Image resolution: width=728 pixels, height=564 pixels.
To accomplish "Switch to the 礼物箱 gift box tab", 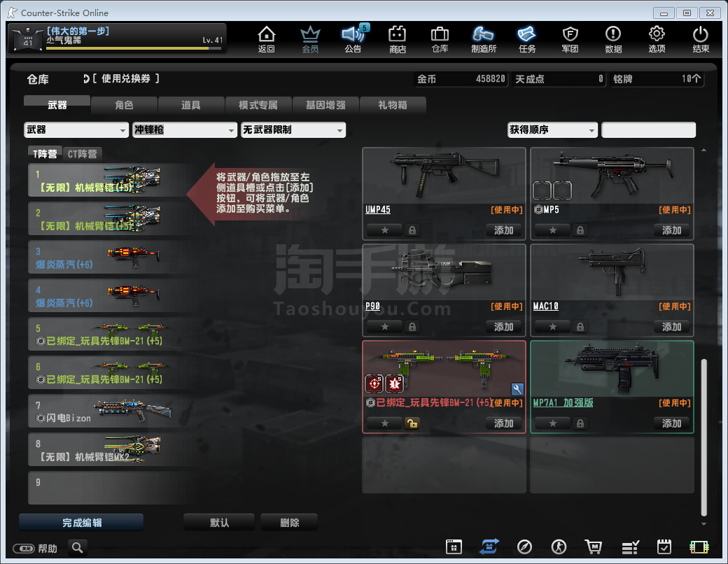I will (x=393, y=105).
